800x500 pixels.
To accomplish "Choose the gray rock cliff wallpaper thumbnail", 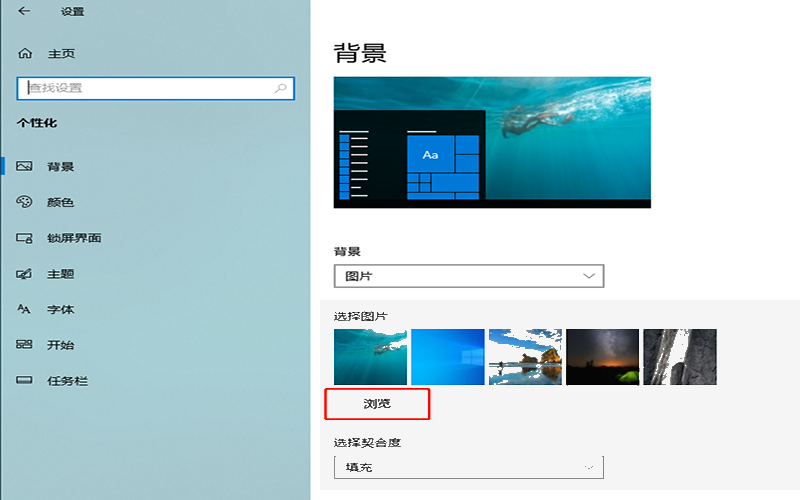I will (680, 357).
